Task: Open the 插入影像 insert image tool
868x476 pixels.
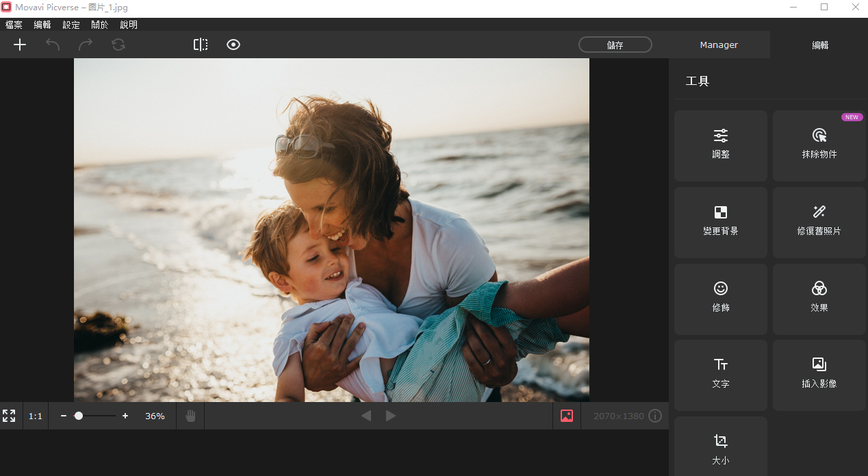Action: [819, 375]
